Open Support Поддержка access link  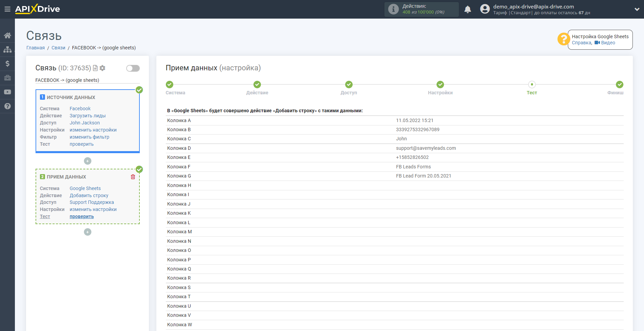tap(92, 202)
